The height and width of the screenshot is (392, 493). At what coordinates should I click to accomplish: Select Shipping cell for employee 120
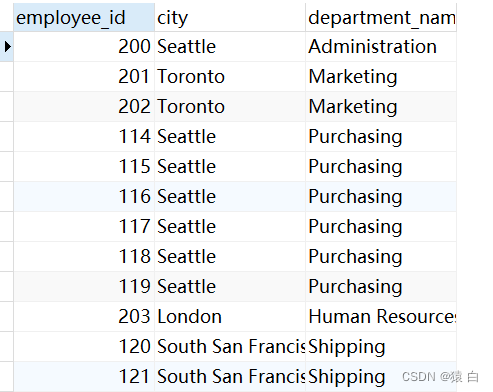(381, 347)
